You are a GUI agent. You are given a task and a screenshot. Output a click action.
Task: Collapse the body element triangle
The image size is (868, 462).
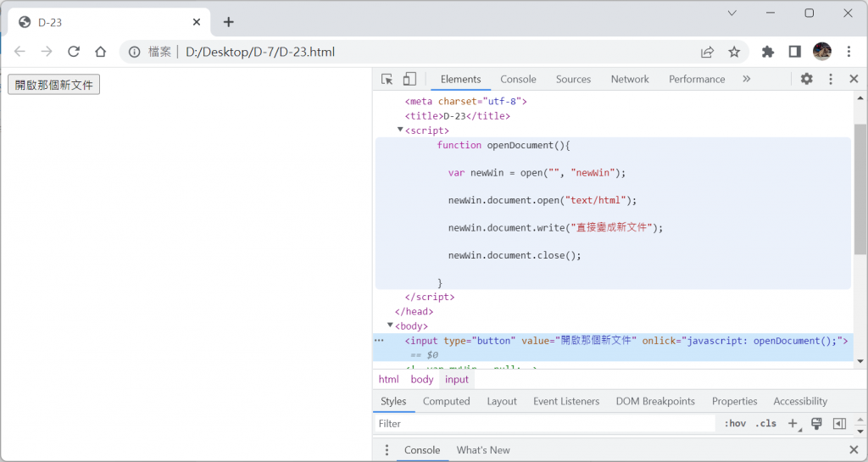(x=390, y=326)
